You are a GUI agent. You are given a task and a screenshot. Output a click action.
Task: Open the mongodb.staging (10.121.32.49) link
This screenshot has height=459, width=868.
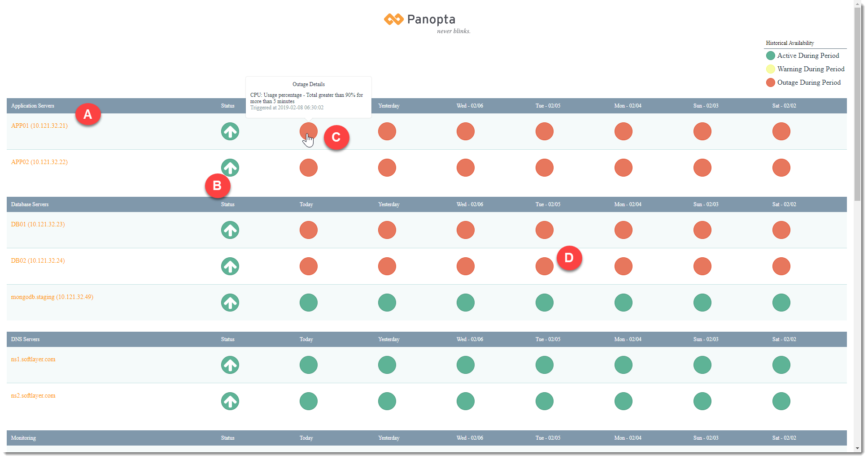click(52, 297)
